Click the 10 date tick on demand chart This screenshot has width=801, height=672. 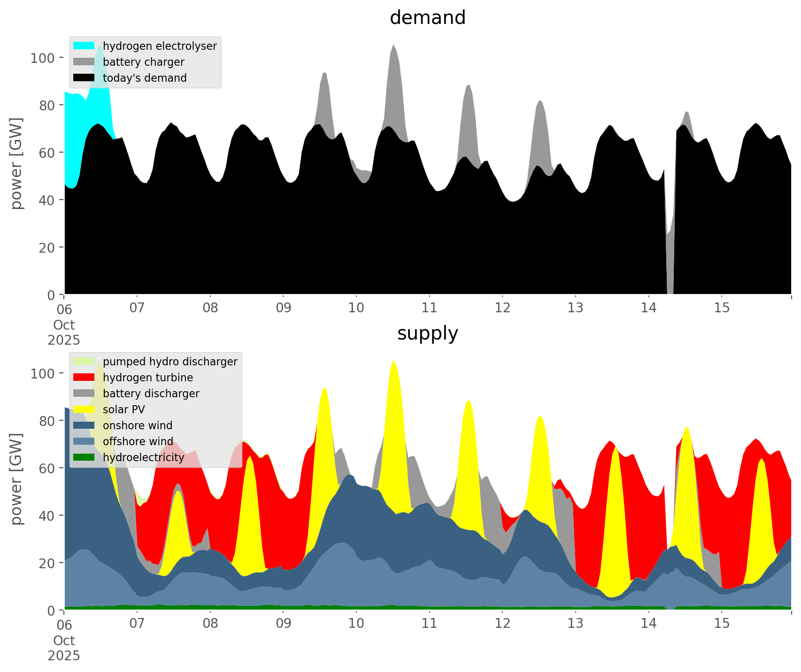[356, 309]
